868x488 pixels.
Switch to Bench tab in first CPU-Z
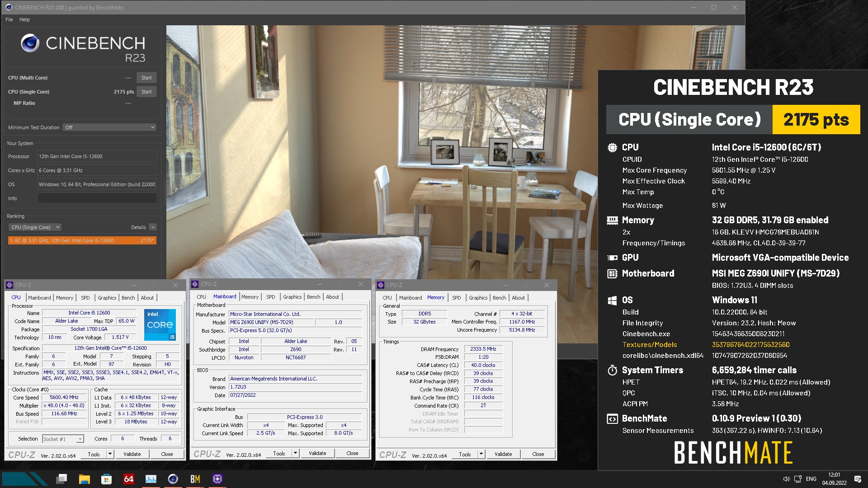pyautogui.click(x=128, y=298)
